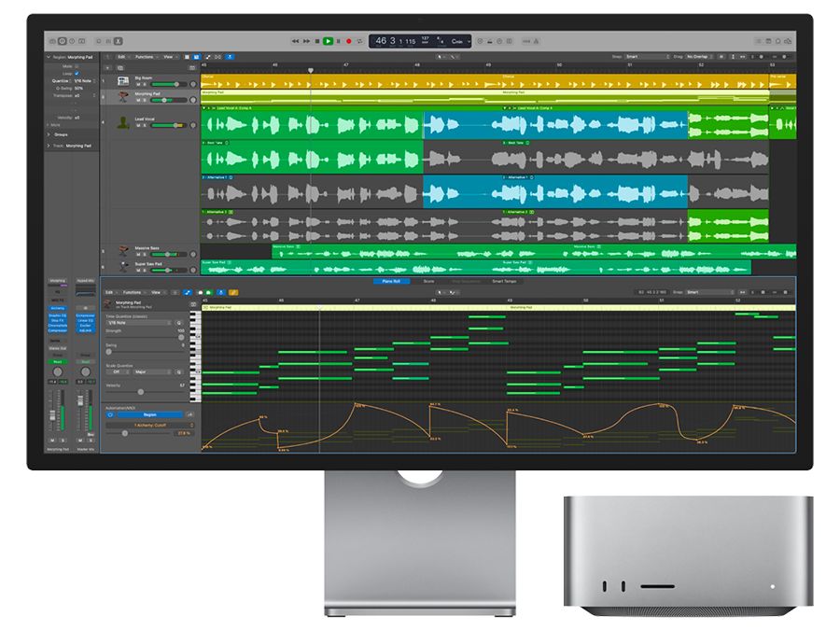Pause playback with the pause button

click(x=339, y=41)
